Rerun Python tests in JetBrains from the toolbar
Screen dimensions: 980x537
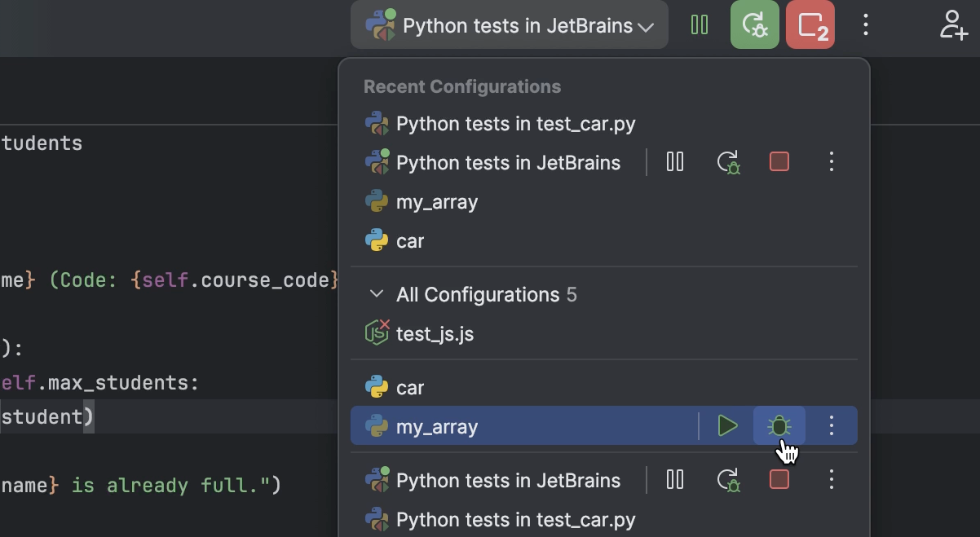[x=754, y=24]
